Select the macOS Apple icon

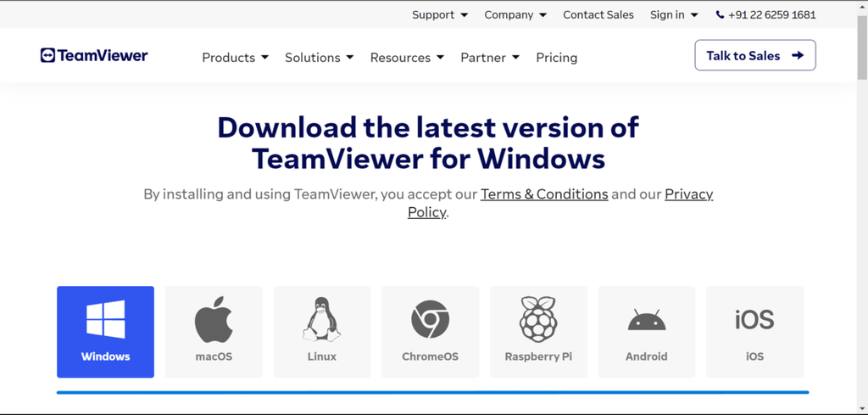click(x=214, y=319)
